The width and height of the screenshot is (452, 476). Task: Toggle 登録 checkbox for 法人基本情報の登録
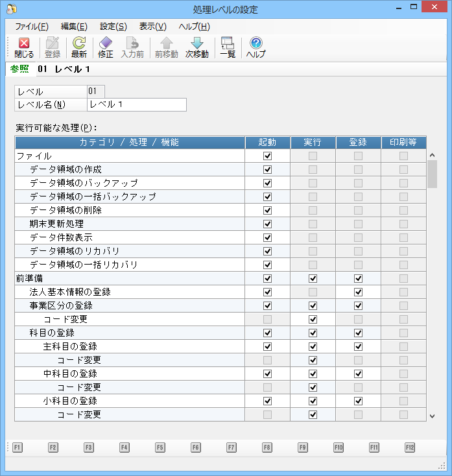[358, 292]
